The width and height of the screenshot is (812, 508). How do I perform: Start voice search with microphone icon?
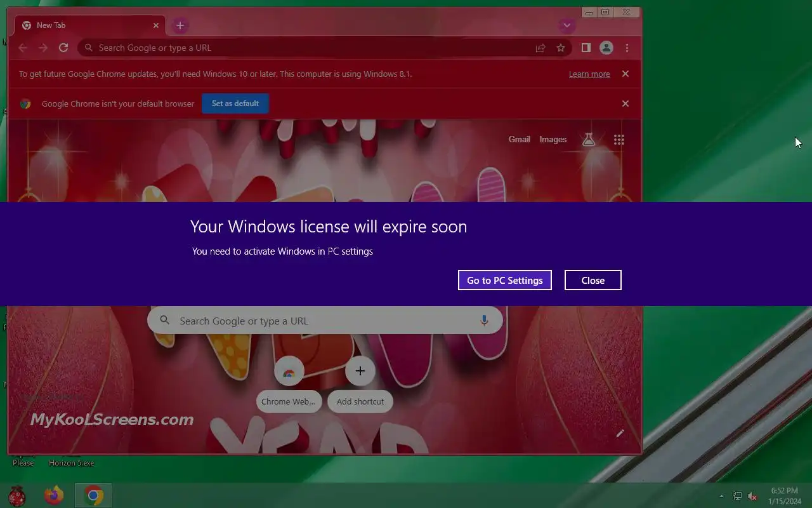484,321
